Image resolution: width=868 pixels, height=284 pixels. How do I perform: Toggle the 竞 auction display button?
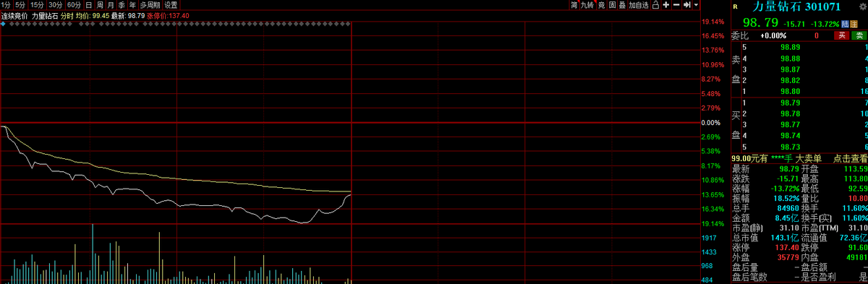click(602, 4)
